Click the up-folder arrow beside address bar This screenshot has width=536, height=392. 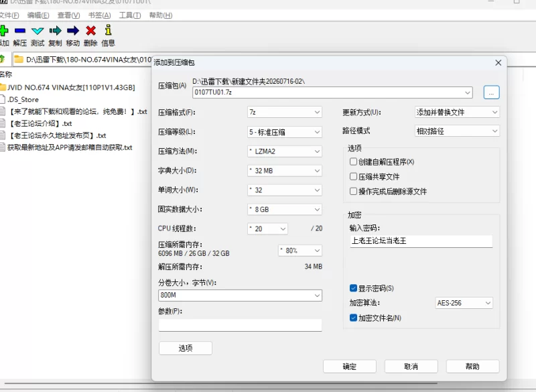2,59
